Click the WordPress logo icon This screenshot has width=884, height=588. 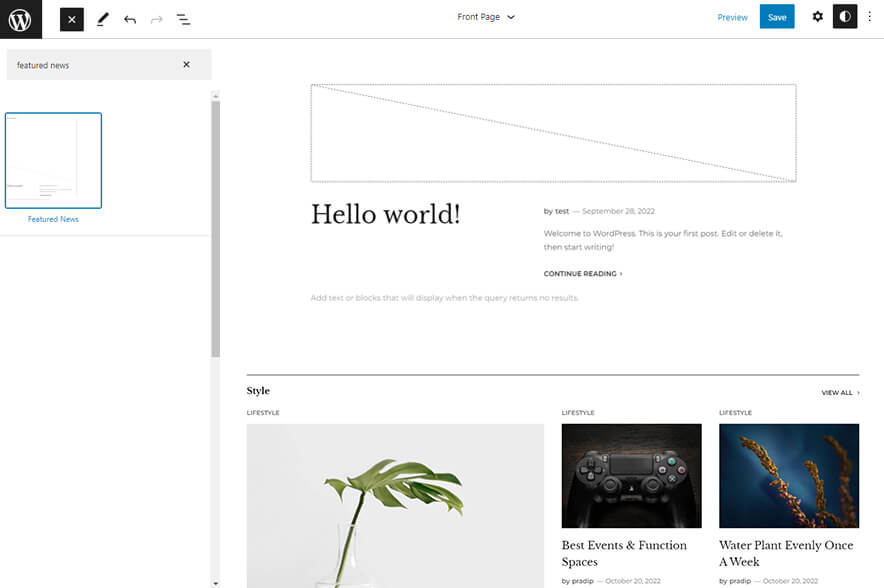pos(20,19)
